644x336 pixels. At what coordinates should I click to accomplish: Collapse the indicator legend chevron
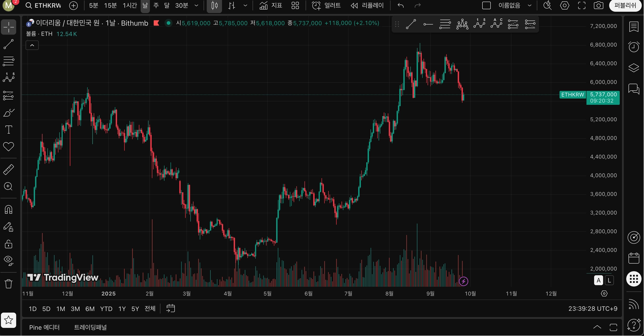(x=32, y=45)
